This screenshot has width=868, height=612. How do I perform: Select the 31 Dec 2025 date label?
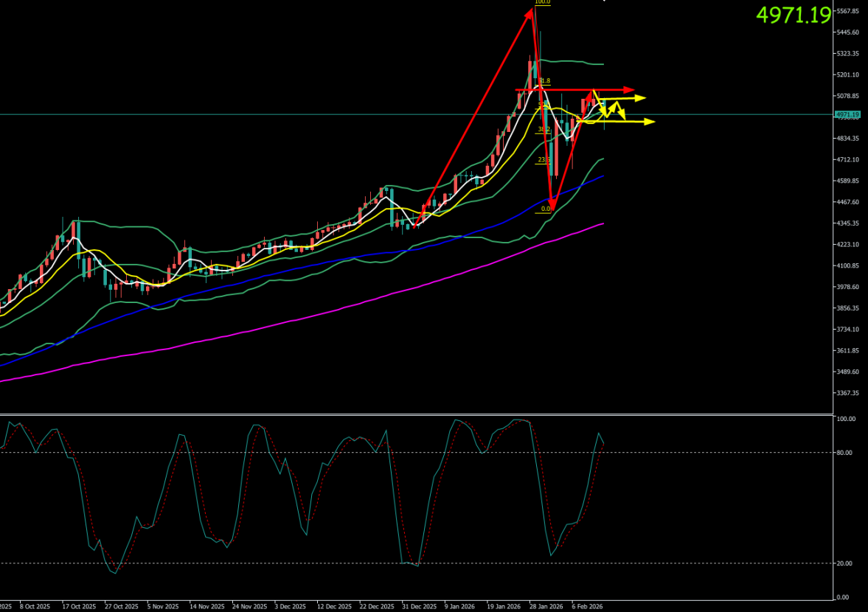click(419, 607)
